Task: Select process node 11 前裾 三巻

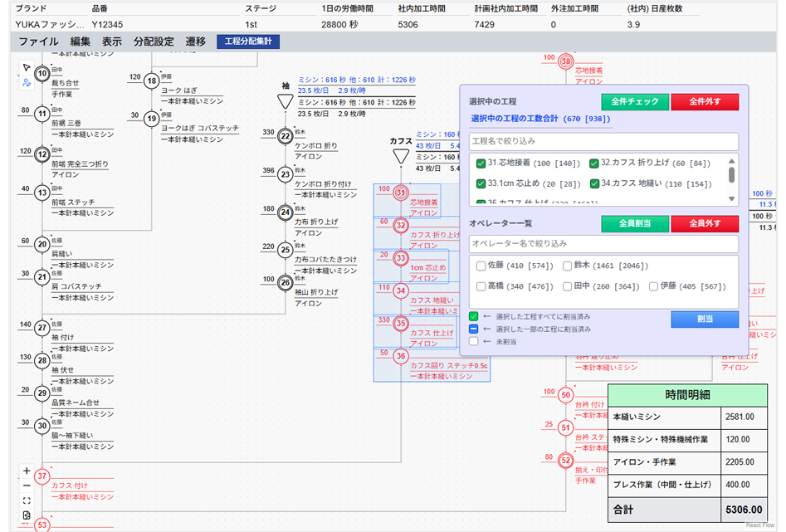Action: coord(42,114)
